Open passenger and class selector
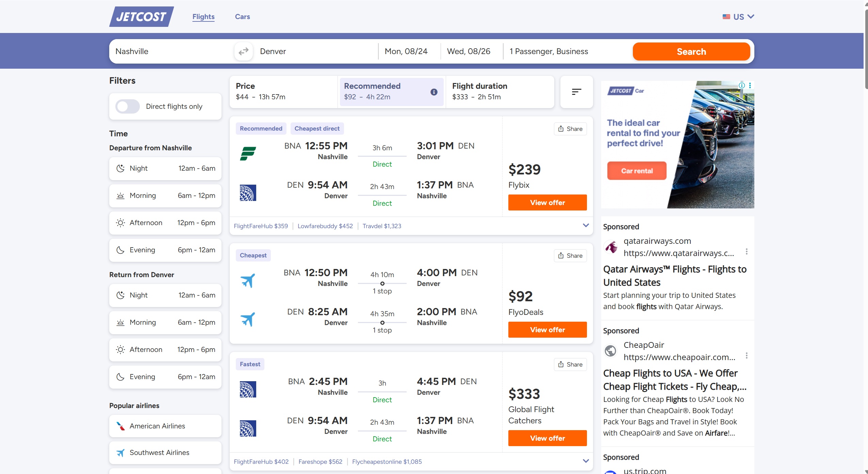 pos(568,51)
